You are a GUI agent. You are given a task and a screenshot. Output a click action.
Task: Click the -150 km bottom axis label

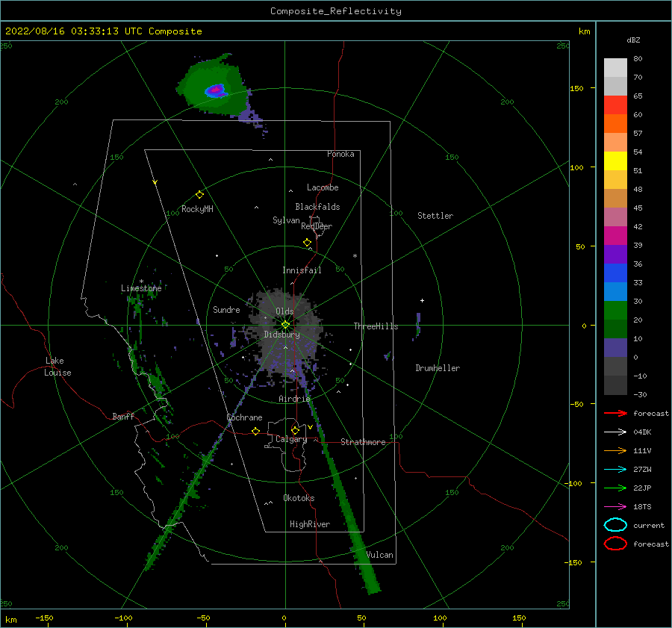click(44, 618)
